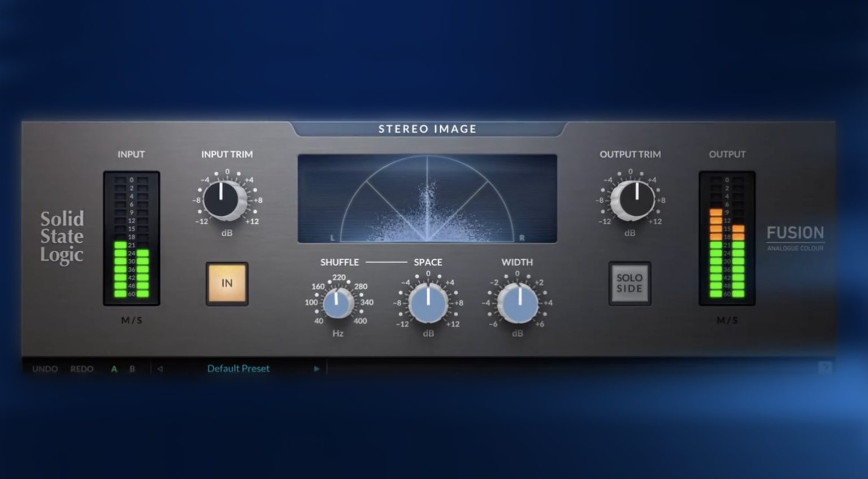Screen dimensions: 868x479
Task: Go to previous preset with left arrow
Action: pyautogui.click(x=160, y=369)
